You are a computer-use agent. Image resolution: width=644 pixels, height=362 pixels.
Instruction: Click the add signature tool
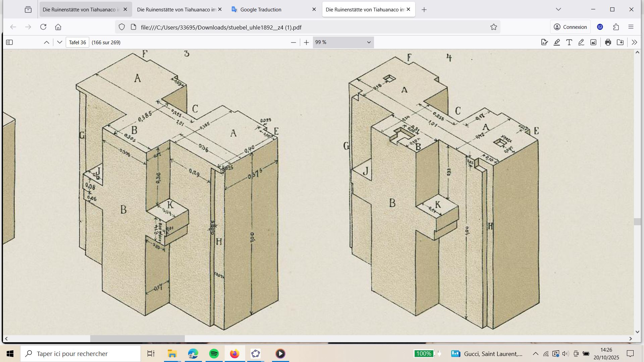click(544, 42)
